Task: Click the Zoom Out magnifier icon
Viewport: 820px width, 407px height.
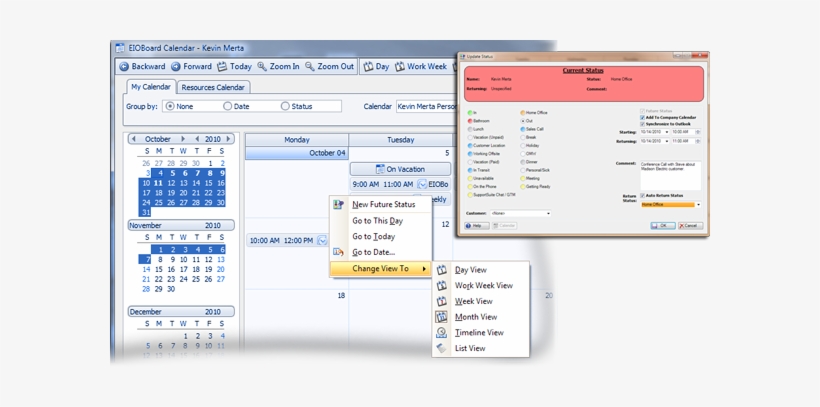Action: [310, 66]
